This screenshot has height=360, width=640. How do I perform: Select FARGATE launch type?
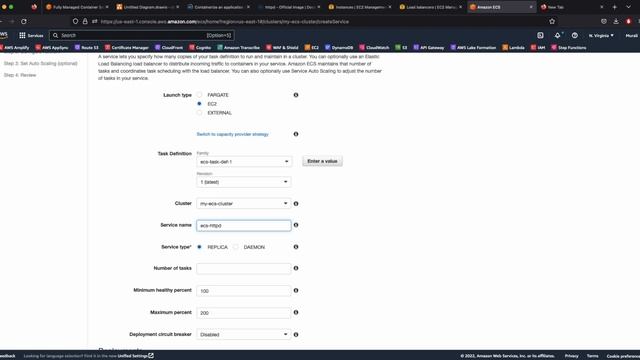(x=199, y=95)
